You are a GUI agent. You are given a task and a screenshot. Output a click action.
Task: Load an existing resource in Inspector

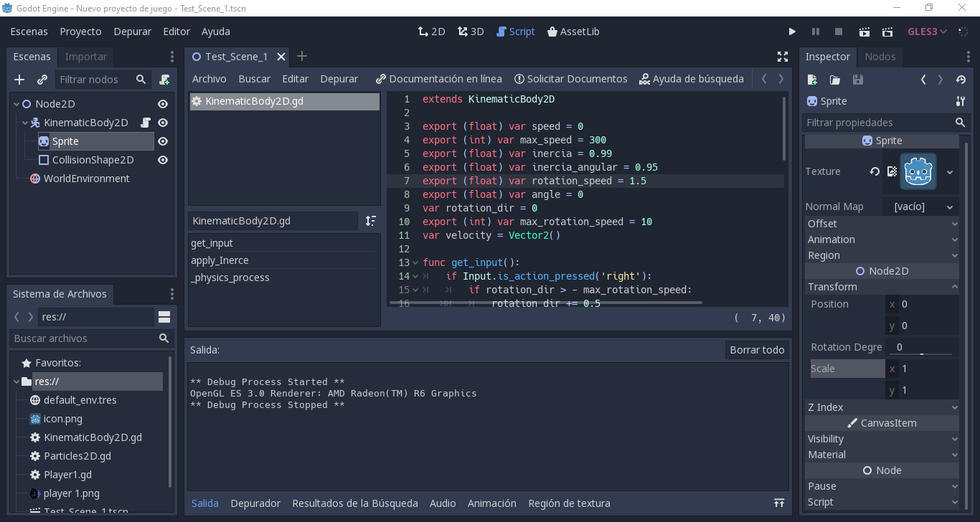tap(835, 80)
